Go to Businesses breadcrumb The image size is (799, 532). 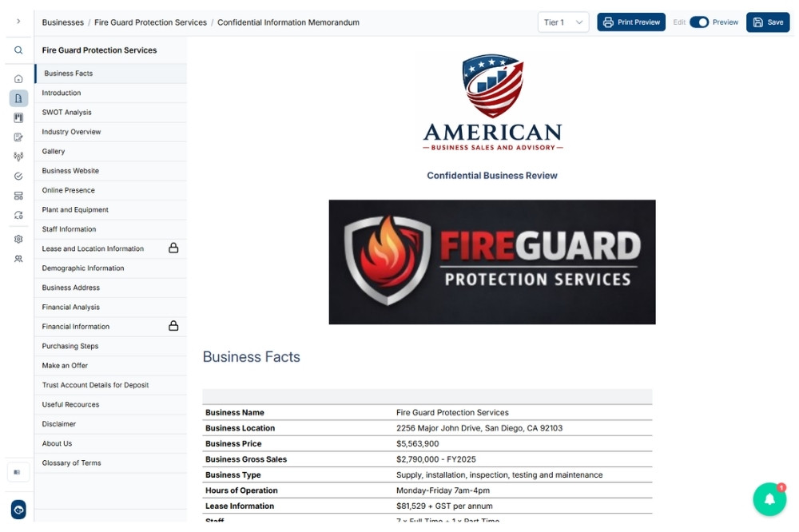(x=62, y=22)
